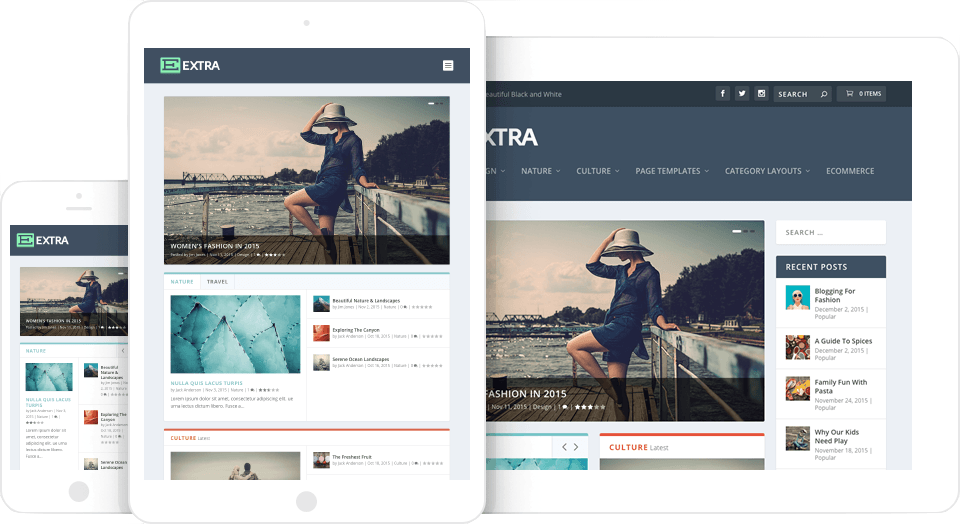This screenshot has height=524, width=960.
Task: Expand the Page Templates menu
Action: (672, 171)
